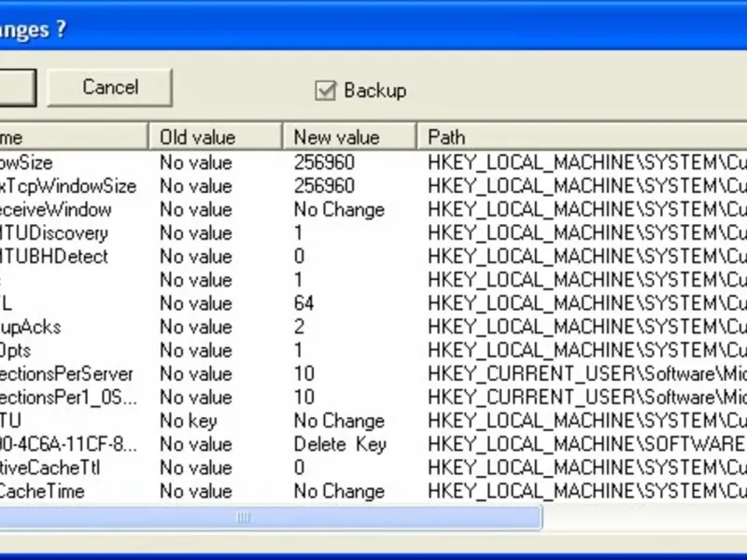Viewport: 747px width, 560px height.
Task: Click the HKEY_LOCAL_MACHINE\SOFTWARE path
Action: (587, 444)
